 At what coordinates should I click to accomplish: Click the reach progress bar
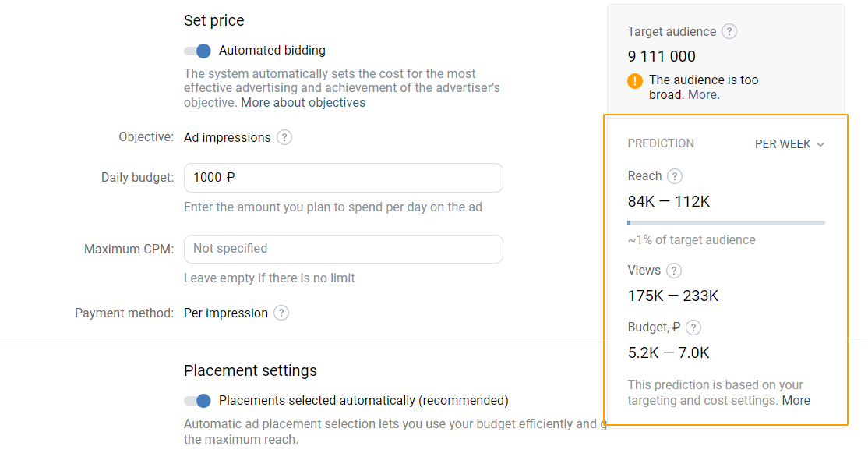(725, 223)
